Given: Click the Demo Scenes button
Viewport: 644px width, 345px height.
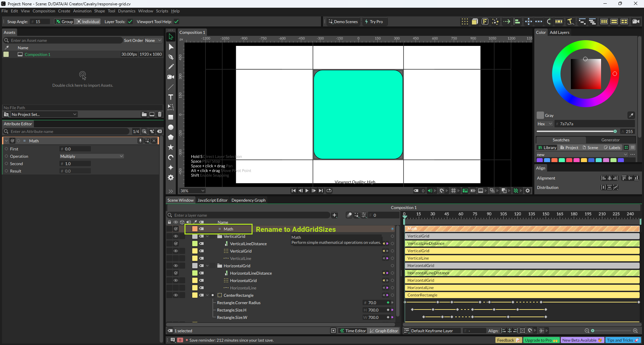Looking at the screenshot, I should coord(343,22).
